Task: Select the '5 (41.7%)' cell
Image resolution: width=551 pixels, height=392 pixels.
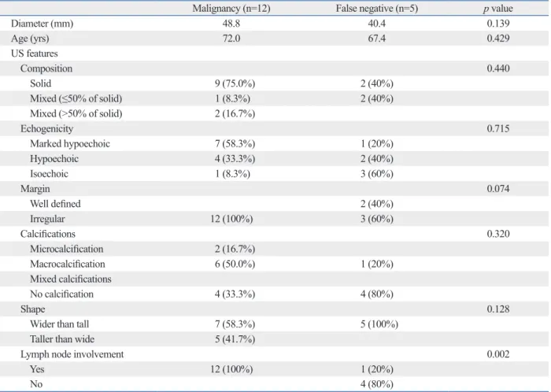Action: 235,339
